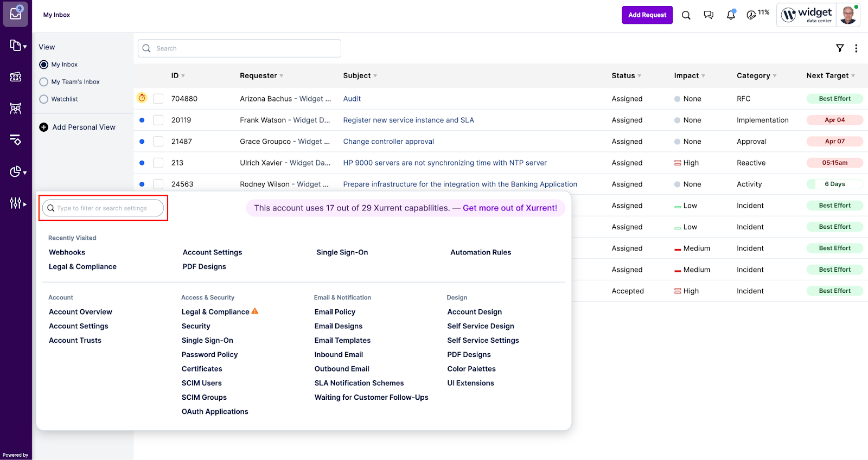The height and width of the screenshot is (460, 868).
Task: Open the filter funnel icon
Action: 840,48
